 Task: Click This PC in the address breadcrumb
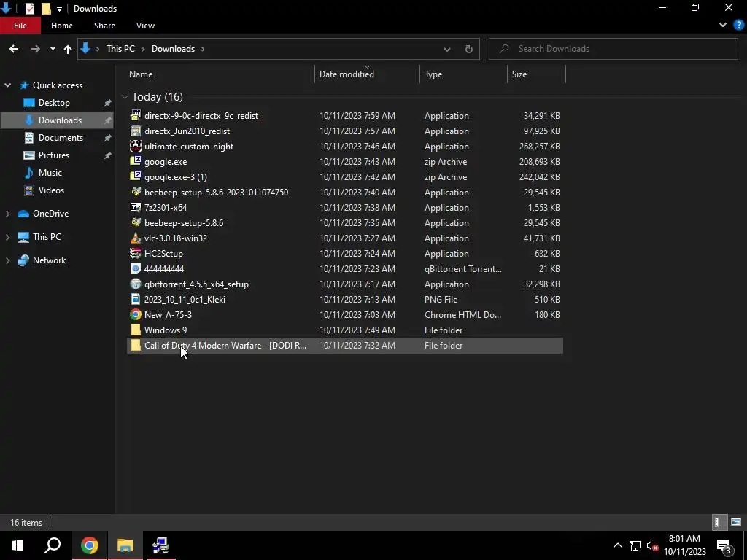pyautogui.click(x=120, y=49)
